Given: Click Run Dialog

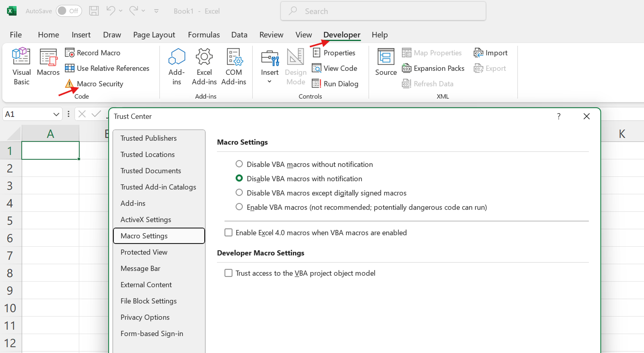Looking at the screenshot, I should click(x=335, y=84).
